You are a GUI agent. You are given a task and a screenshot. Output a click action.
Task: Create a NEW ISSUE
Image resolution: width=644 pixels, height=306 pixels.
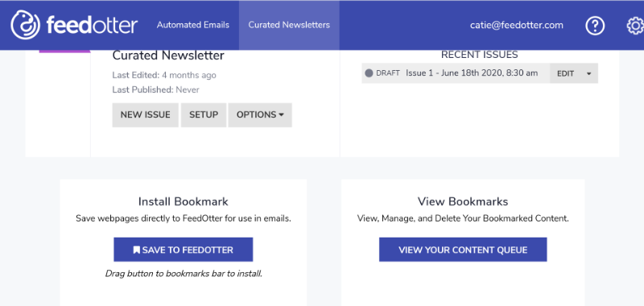(x=146, y=115)
